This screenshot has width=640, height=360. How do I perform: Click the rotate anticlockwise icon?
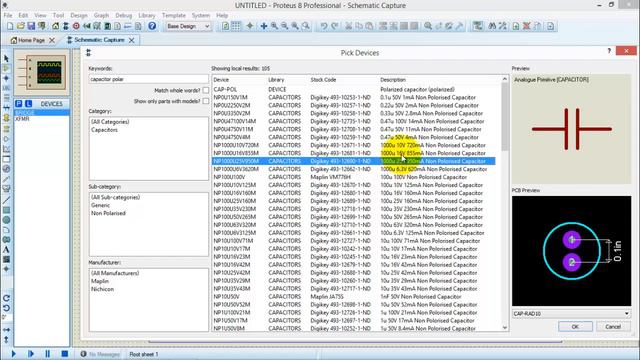6,308
